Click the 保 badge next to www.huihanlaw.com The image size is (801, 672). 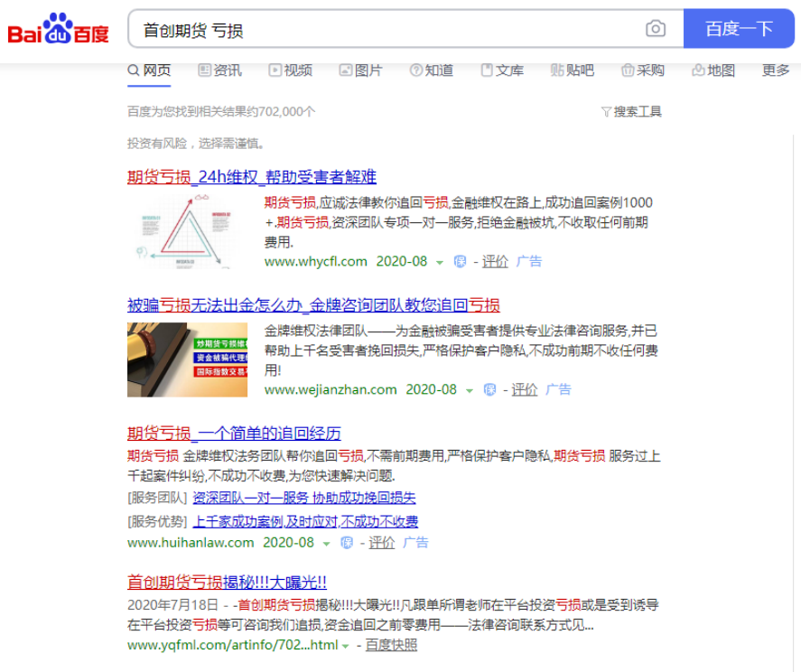pos(347,543)
